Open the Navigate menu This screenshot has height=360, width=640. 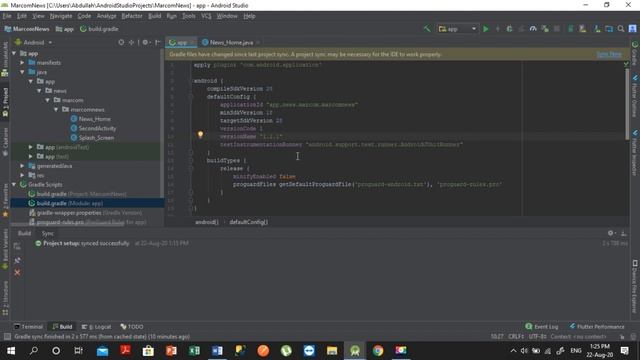(61, 16)
